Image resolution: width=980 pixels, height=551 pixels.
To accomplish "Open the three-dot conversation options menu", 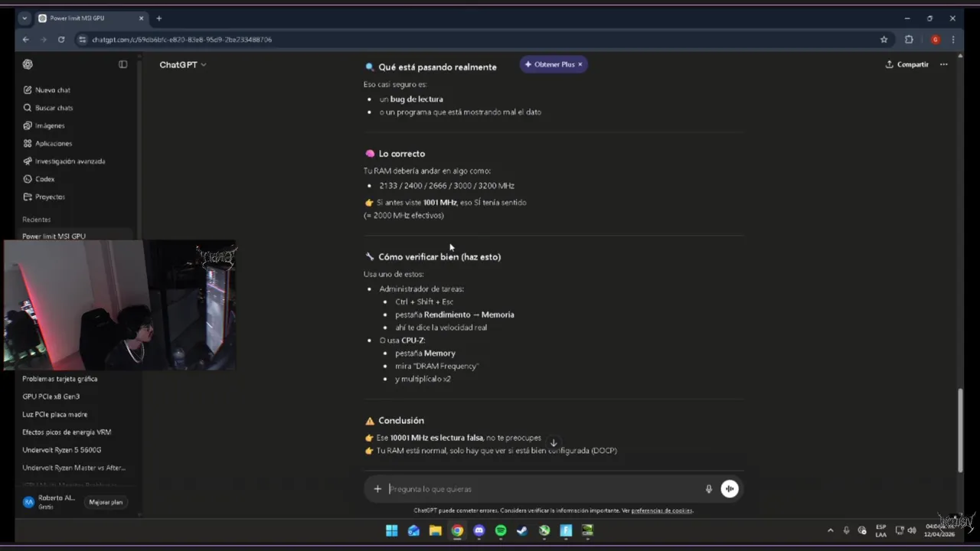I will click(943, 64).
